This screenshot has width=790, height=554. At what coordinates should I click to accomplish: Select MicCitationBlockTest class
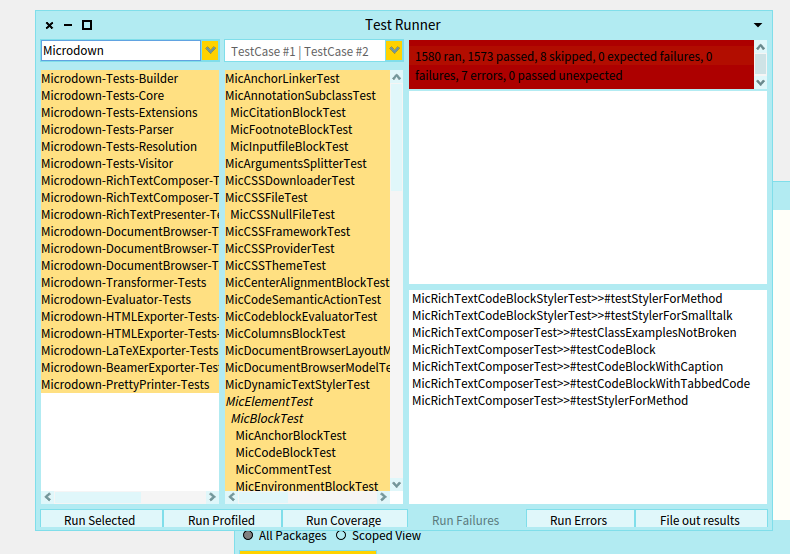tap(307, 113)
